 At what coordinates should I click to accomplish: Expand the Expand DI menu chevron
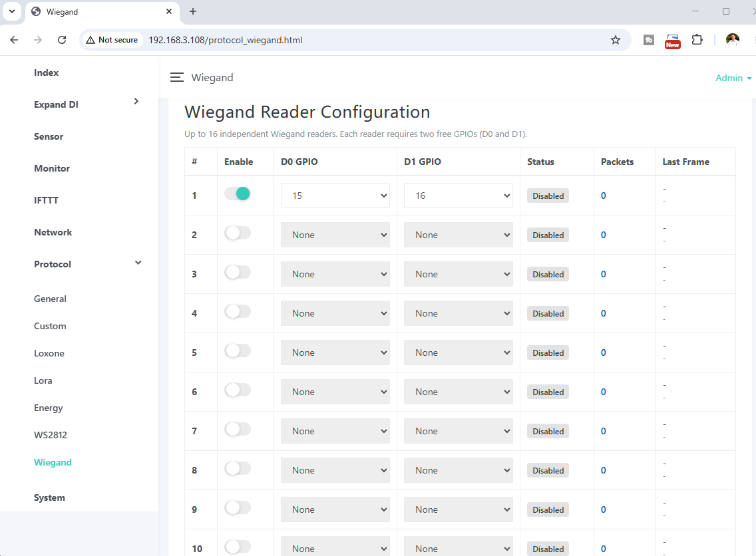[x=136, y=101]
